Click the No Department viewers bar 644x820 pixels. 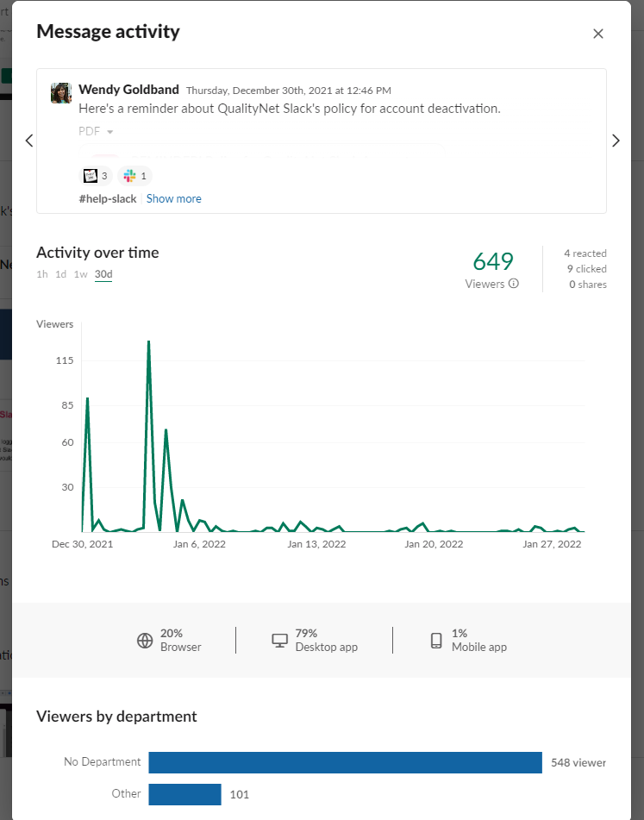(x=345, y=762)
